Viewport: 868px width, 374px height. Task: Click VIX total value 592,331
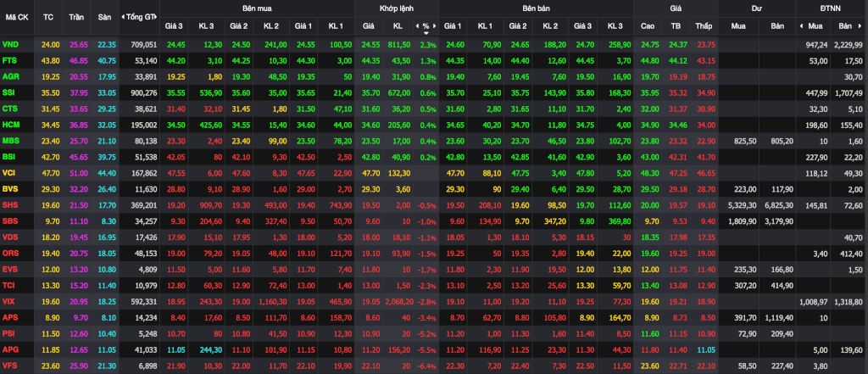point(144,301)
